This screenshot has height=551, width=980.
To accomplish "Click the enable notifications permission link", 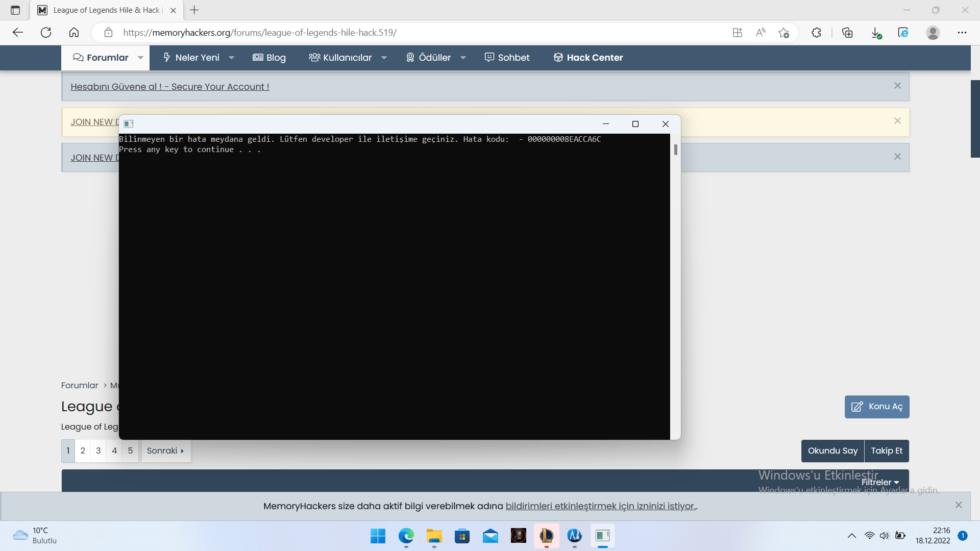I will [x=600, y=506].
